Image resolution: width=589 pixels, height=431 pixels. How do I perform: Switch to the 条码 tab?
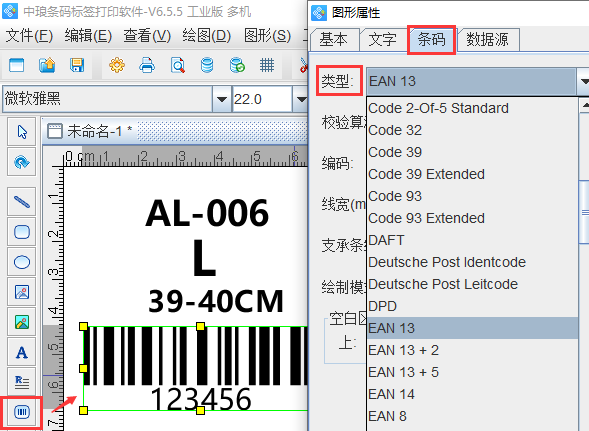(x=432, y=39)
